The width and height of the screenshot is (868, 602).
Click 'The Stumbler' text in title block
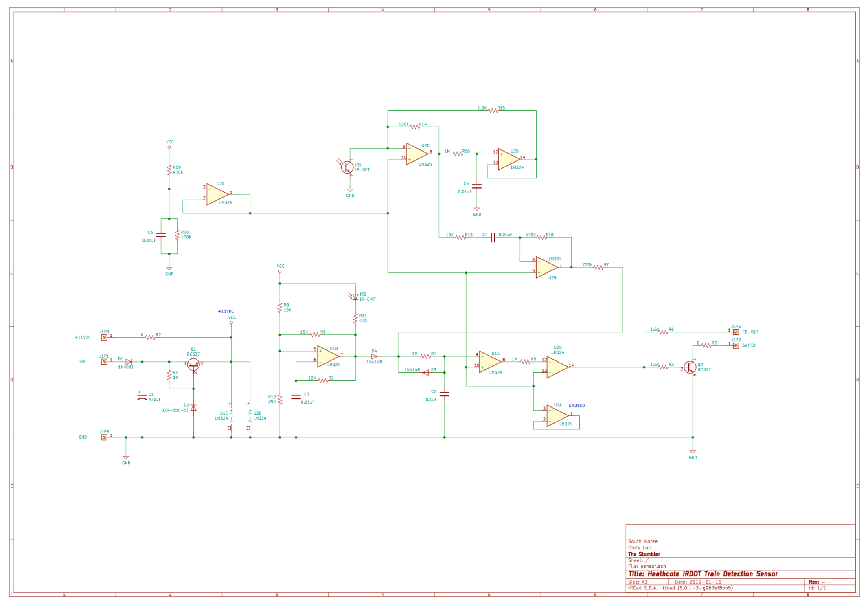(644, 554)
